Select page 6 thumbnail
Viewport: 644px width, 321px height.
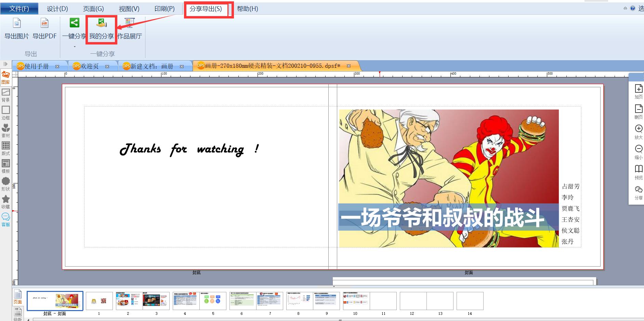[x=243, y=301]
